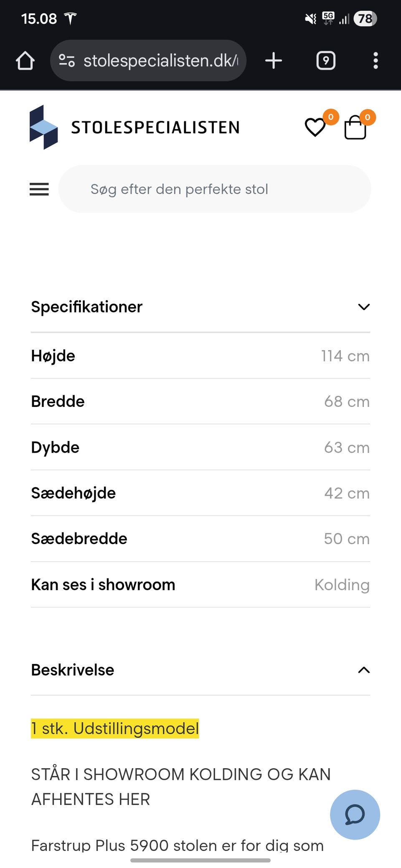
Task: Tap the Kan ses i showroom row
Action: [200, 585]
